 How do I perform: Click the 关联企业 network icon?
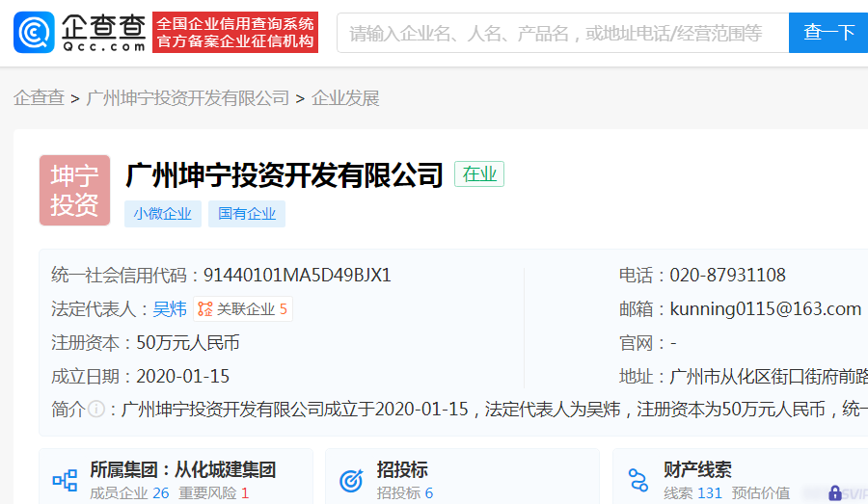(x=205, y=308)
